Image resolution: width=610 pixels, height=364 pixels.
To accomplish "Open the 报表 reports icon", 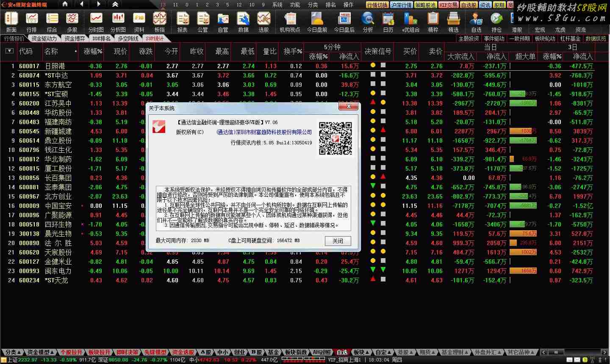I will point(183,22).
